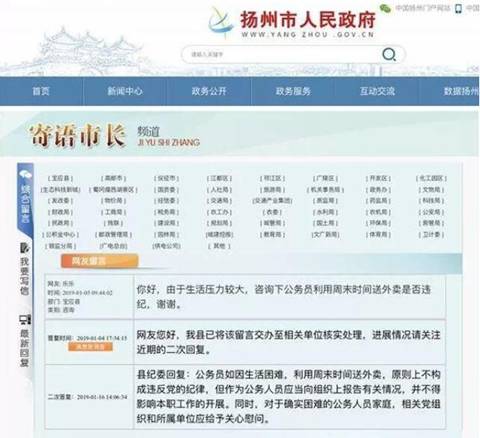Open the 新闻中心 navigation item

[x=125, y=91]
